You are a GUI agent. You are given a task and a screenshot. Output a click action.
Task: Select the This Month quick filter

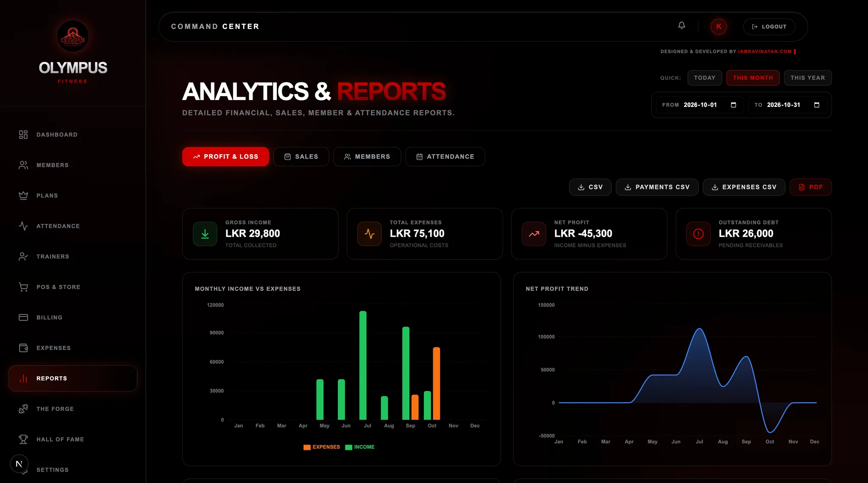(753, 78)
